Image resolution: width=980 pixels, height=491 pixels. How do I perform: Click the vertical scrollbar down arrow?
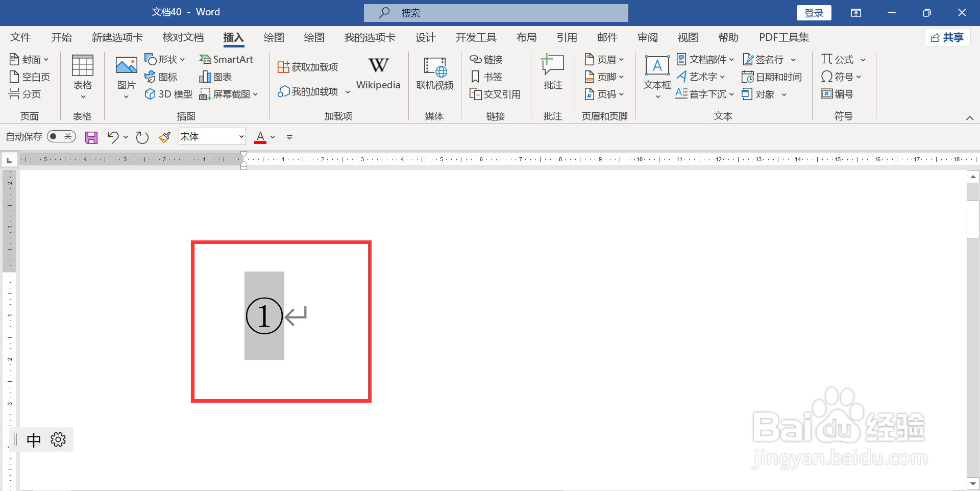(973, 483)
